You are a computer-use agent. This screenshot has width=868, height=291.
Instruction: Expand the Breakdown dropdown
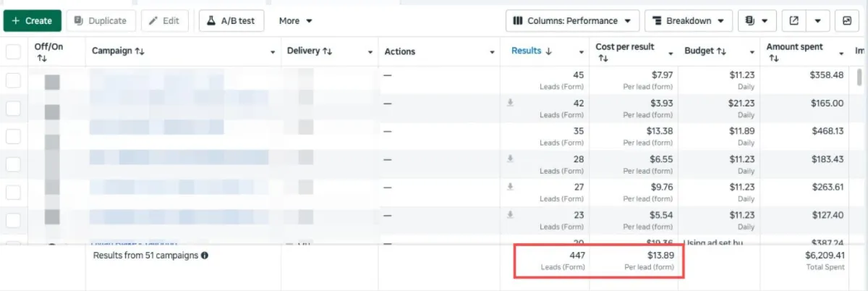(x=688, y=21)
